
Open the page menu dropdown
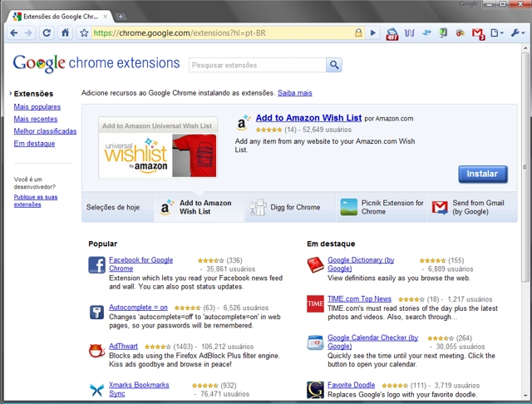point(497,33)
